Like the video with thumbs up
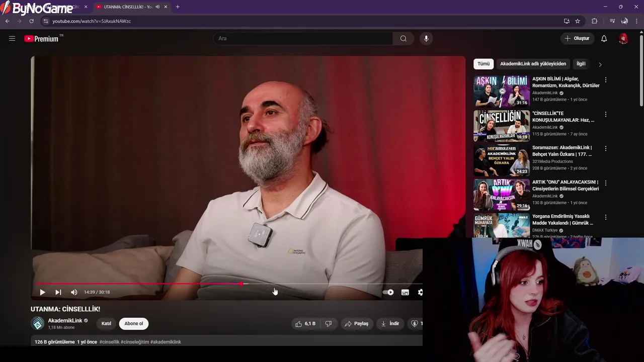 305,324
